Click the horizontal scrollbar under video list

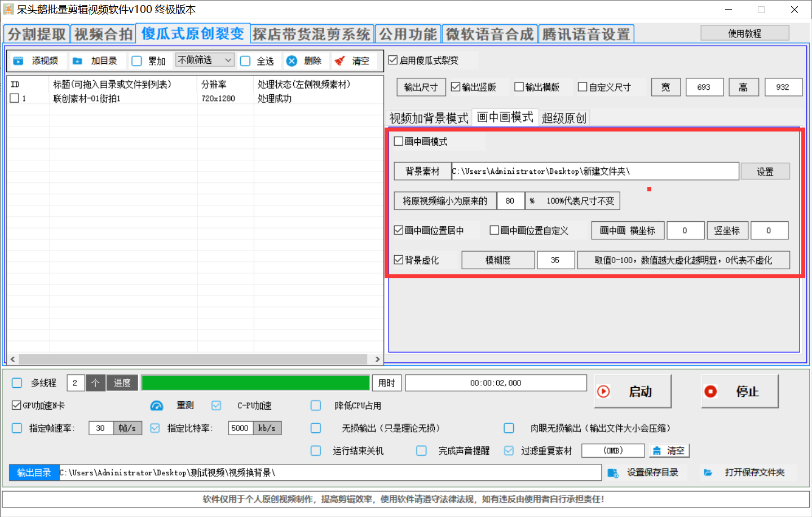[x=192, y=359]
